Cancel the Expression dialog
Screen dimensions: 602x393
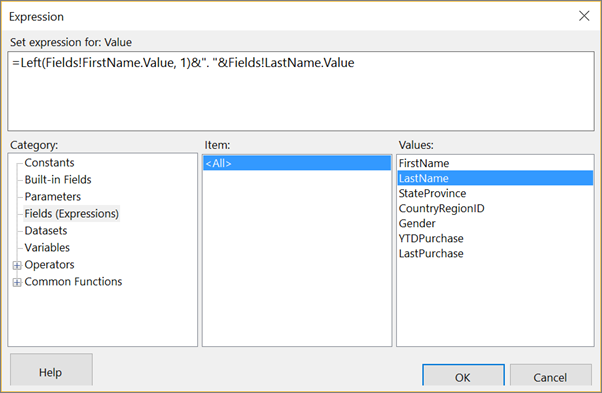point(551,375)
